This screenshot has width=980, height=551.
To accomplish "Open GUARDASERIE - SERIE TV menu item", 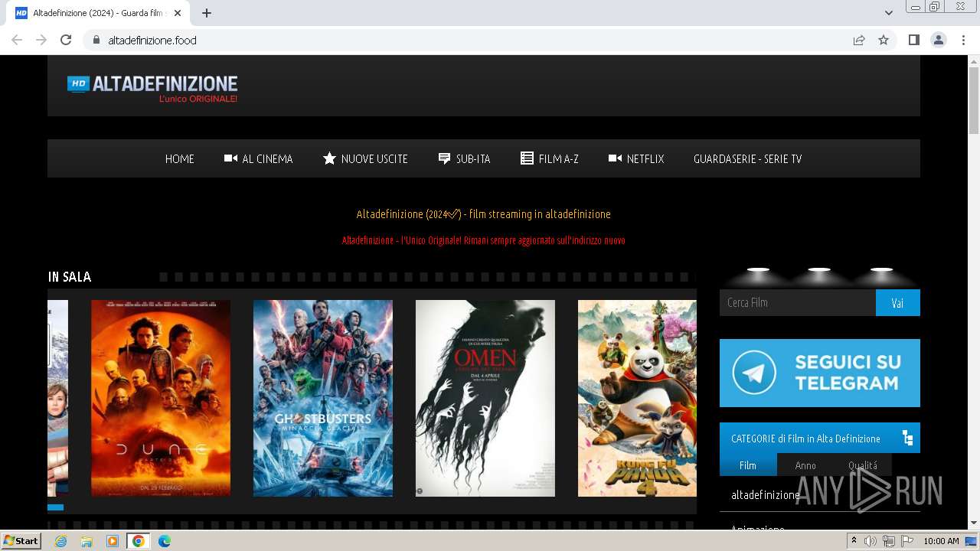I will pos(747,159).
